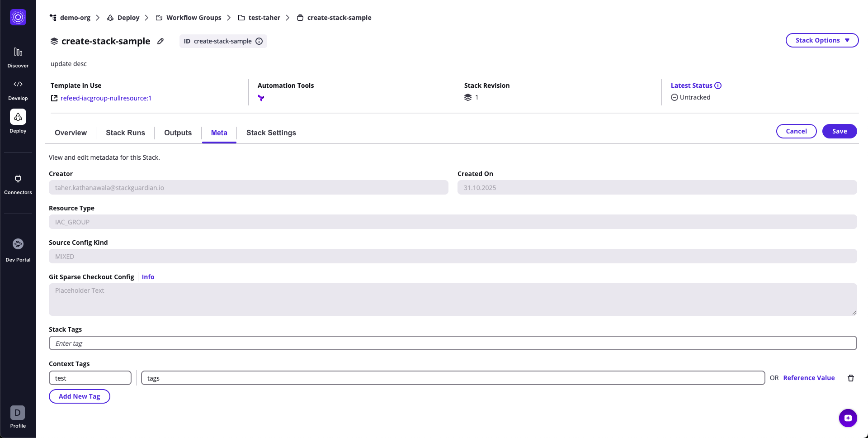Delete the context tag using the trash icon
Viewport: 868px width, 438px height.
click(x=851, y=378)
